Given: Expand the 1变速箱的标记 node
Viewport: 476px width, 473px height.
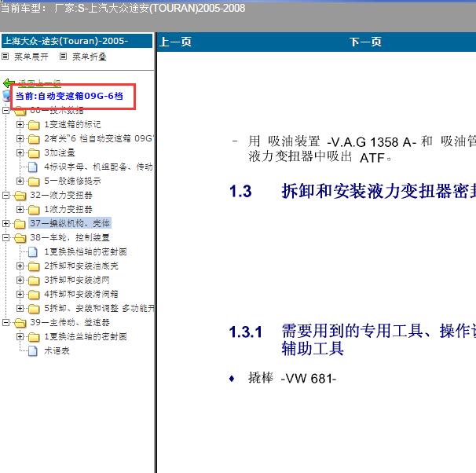Looking at the screenshot, I should [x=20, y=124].
